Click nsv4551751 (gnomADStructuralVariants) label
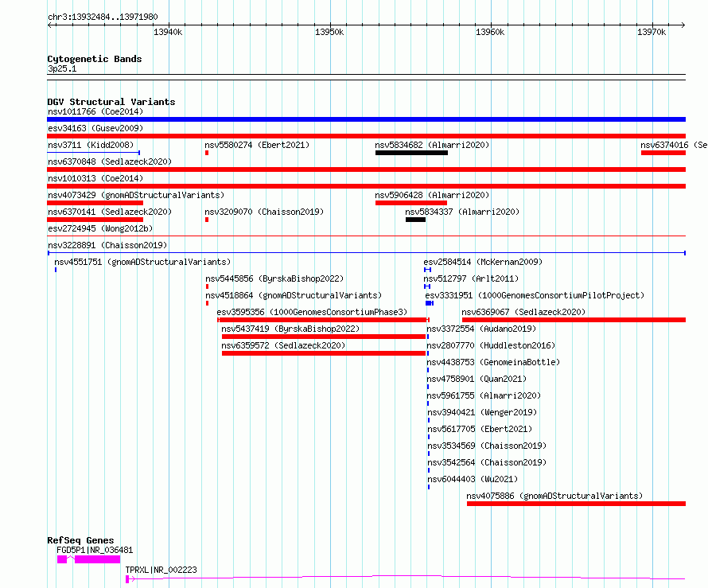 142,262
